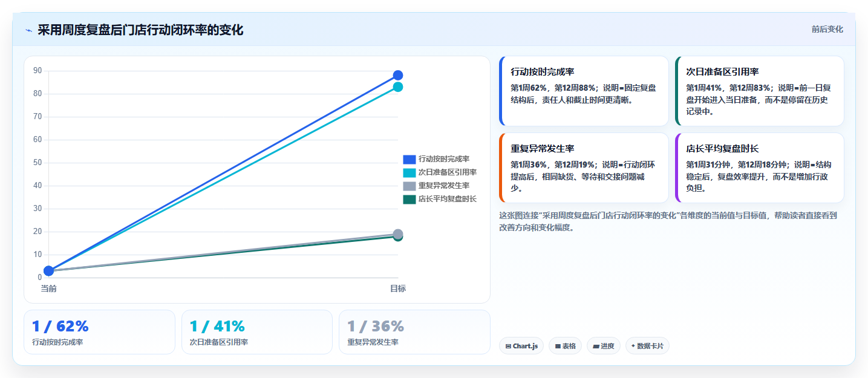Click the 数据卡片 tag
The image size is (868, 378).
pyautogui.click(x=647, y=346)
